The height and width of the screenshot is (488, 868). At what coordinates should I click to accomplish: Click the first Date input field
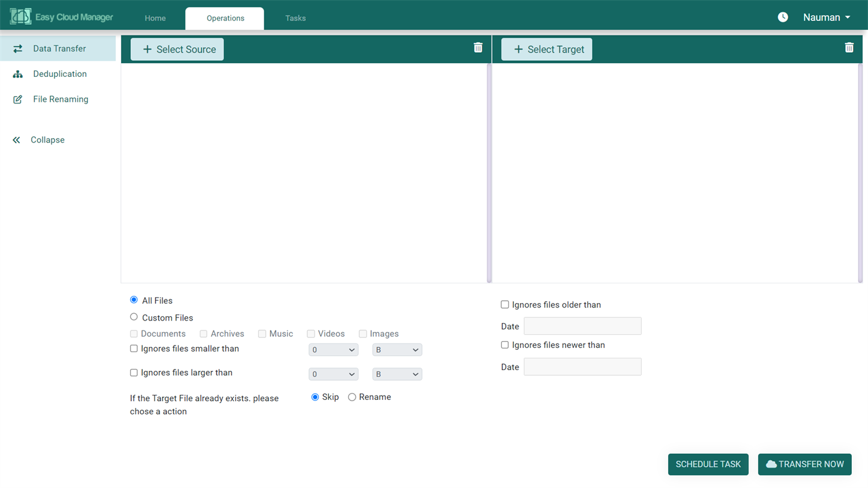tap(581, 326)
